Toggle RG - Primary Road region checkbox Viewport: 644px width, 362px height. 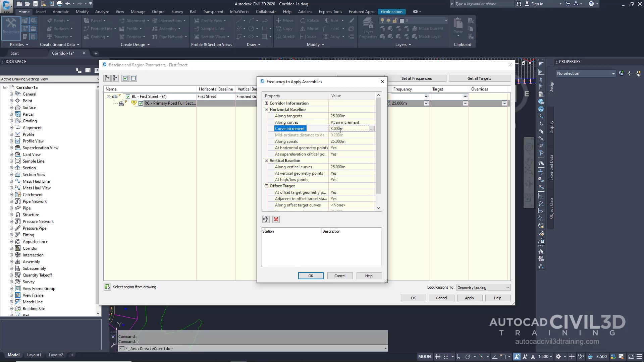click(141, 103)
